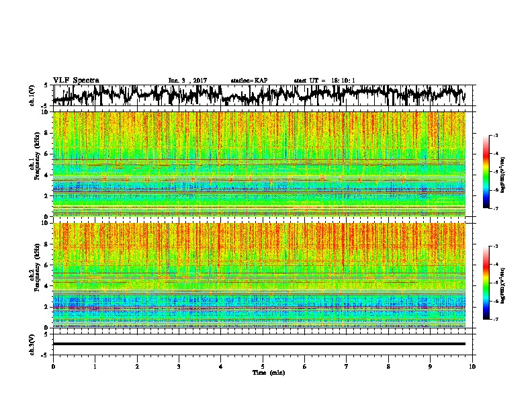The width and height of the screenshot is (532, 411).
Task: Click the "ch.1(V)" axis label
Action: pos(32,95)
